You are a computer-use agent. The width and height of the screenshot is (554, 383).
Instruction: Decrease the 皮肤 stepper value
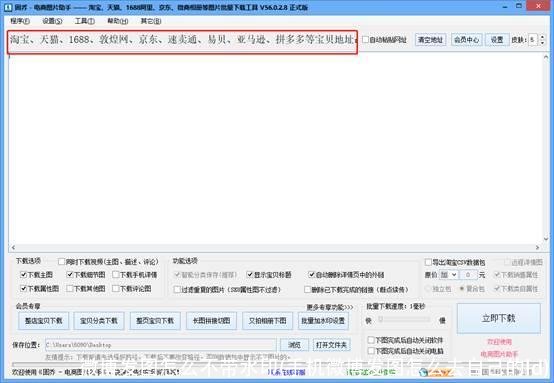coord(543,42)
